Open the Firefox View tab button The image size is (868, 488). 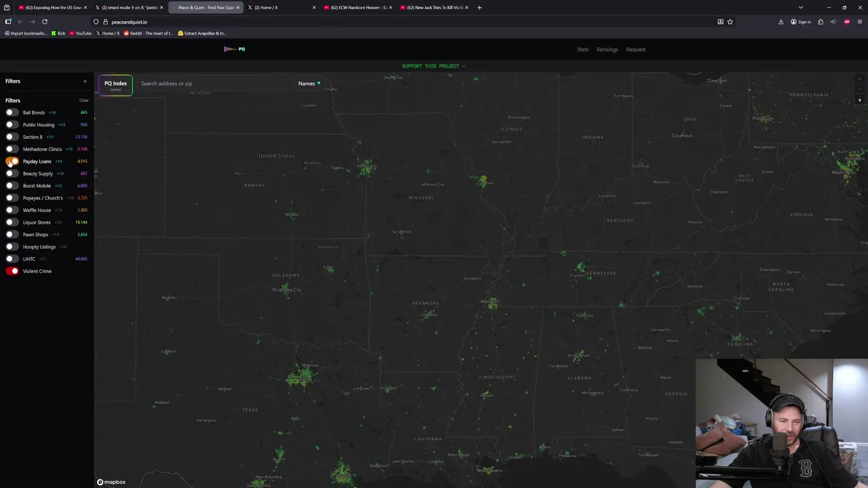(x=7, y=7)
